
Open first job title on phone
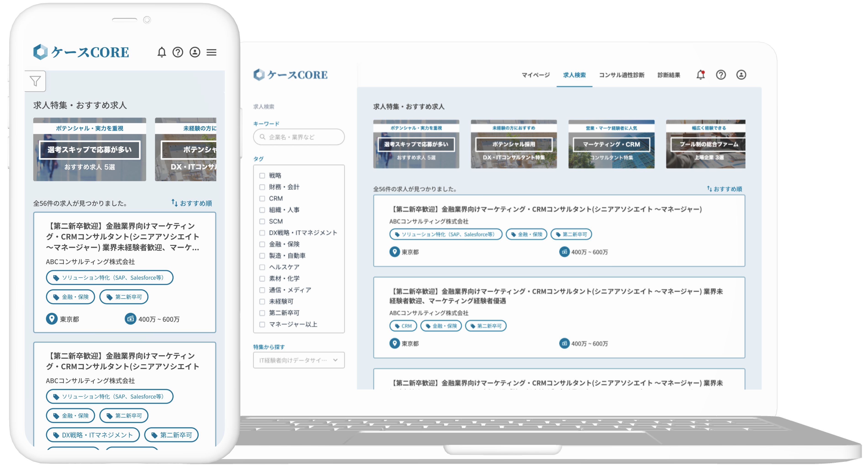tap(123, 236)
